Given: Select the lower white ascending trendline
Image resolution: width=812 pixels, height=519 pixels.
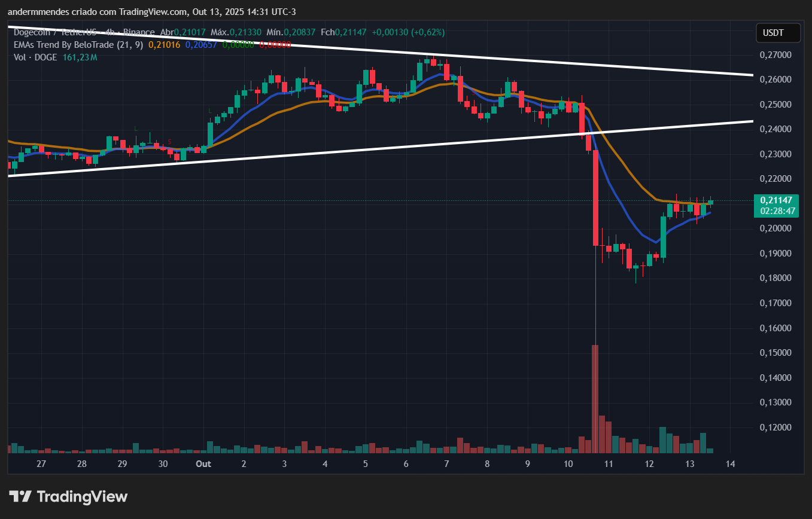Looking at the screenshot, I should point(419,147).
